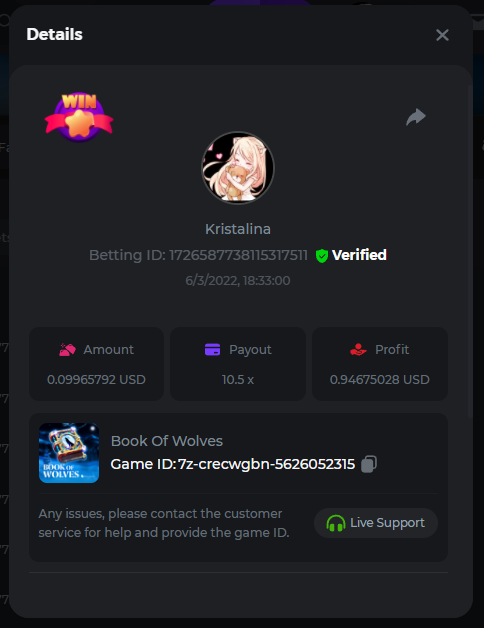The height and width of the screenshot is (628, 484).
Task: Click the WIN badge icon
Action: click(x=79, y=117)
